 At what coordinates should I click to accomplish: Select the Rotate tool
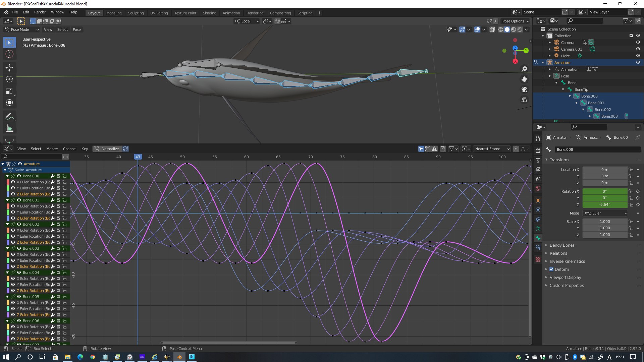9,79
